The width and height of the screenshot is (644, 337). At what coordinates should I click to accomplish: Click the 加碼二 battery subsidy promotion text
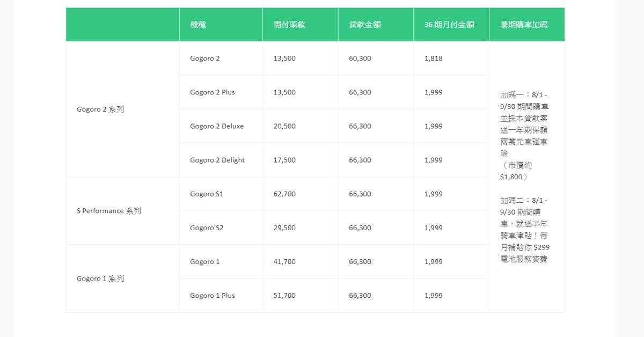(x=525, y=230)
